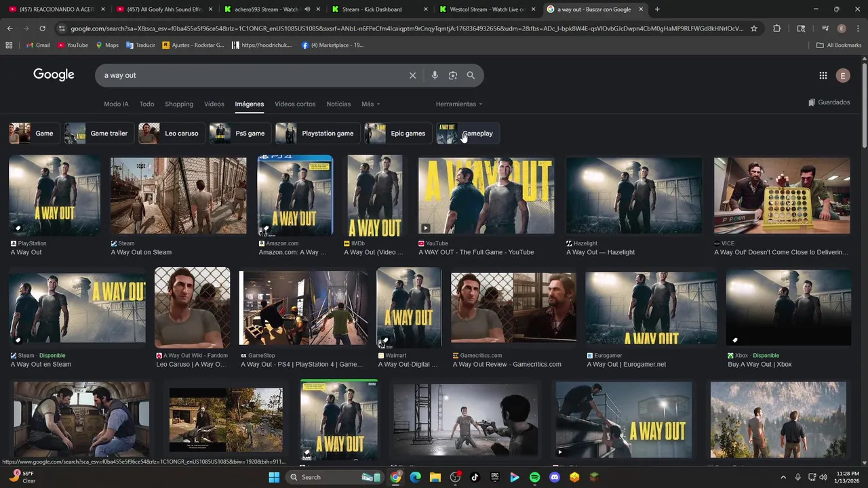
Task: Switch to the Kick Dashboard browser tab
Action: pyautogui.click(x=380, y=9)
